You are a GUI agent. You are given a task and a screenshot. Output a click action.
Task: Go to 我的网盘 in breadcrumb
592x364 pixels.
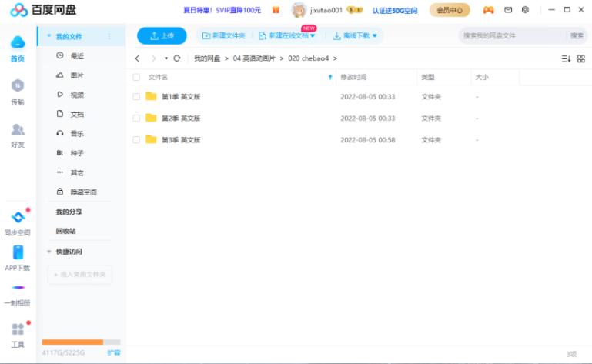(207, 58)
